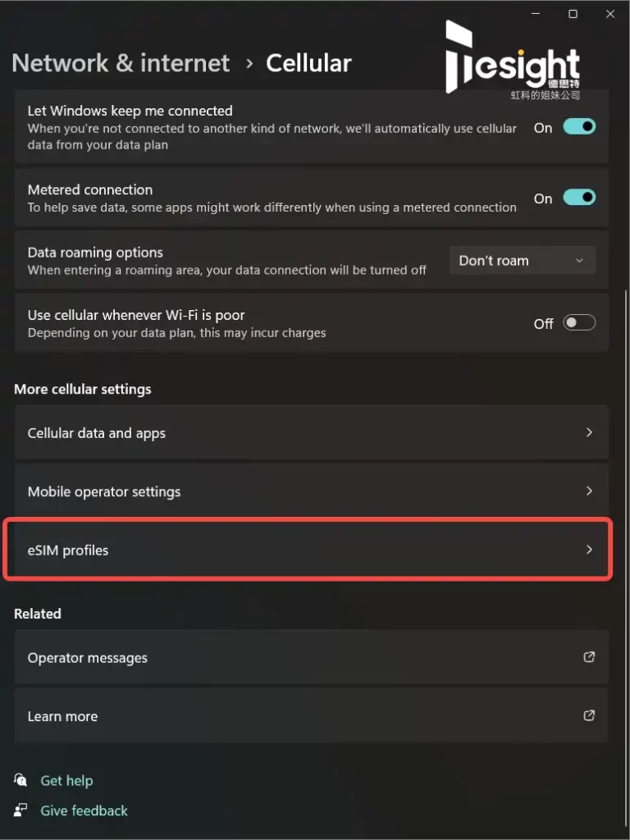Expand Cellular data and apps chevron
The height and width of the screenshot is (840, 630).
pos(589,432)
